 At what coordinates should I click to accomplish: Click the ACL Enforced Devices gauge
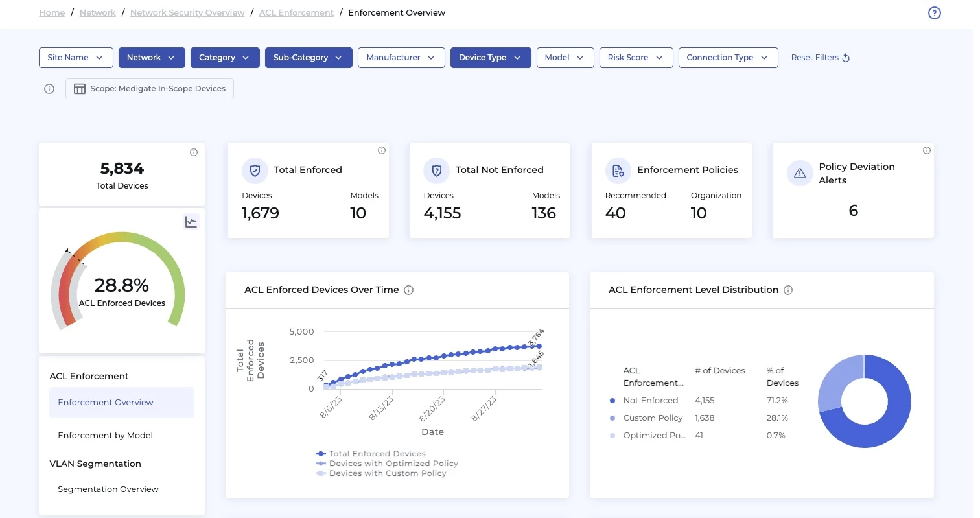(122, 285)
